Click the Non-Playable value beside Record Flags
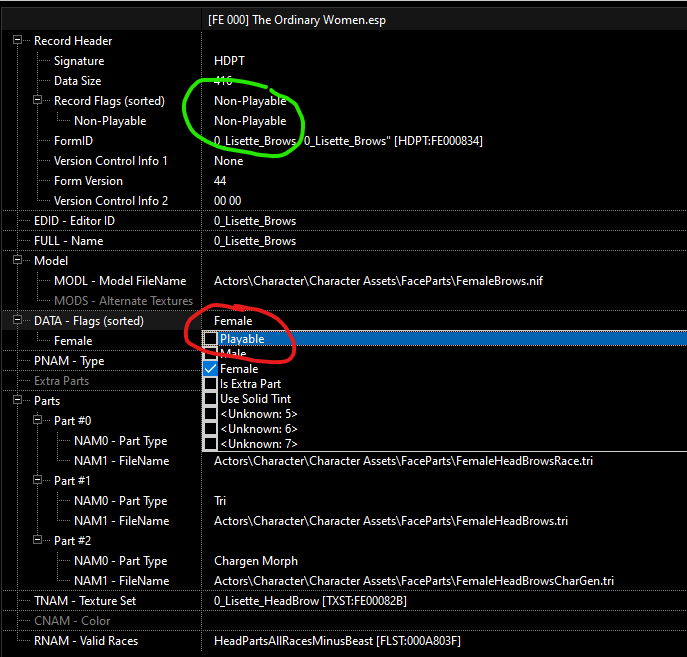687x657 pixels. coord(250,101)
